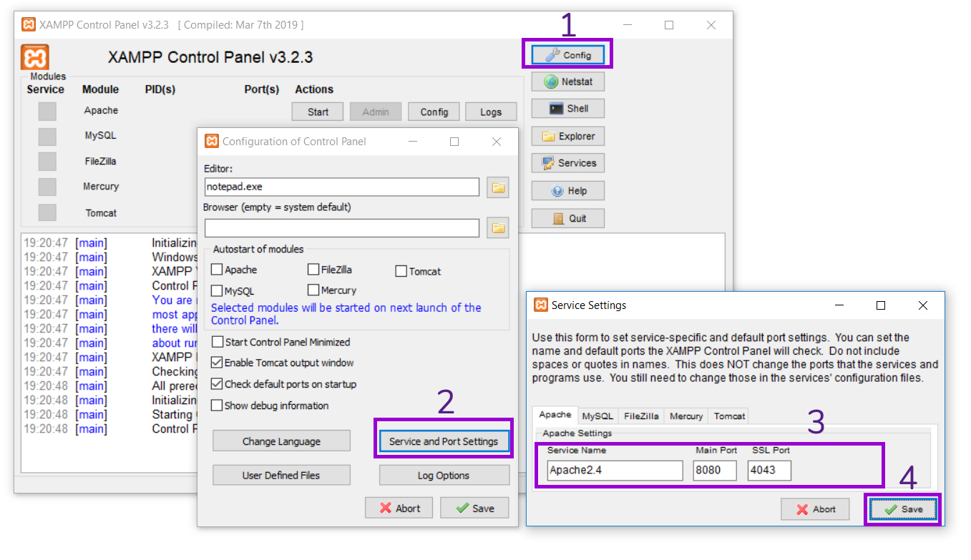Image resolution: width=971 pixels, height=560 pixels.
Task: Toggle the Tomcat service install box
Action: 47,212
